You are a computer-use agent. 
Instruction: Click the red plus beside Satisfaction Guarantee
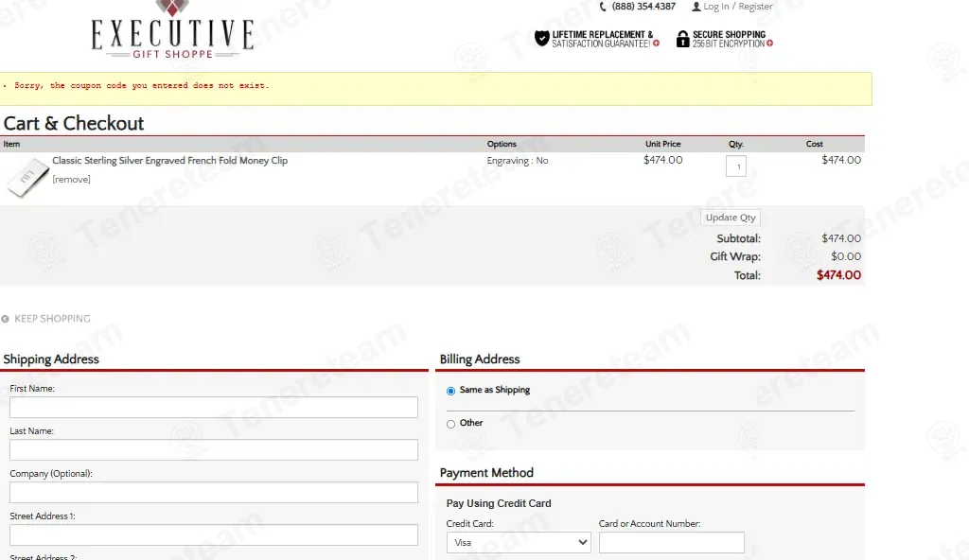[x=657, y=44]
